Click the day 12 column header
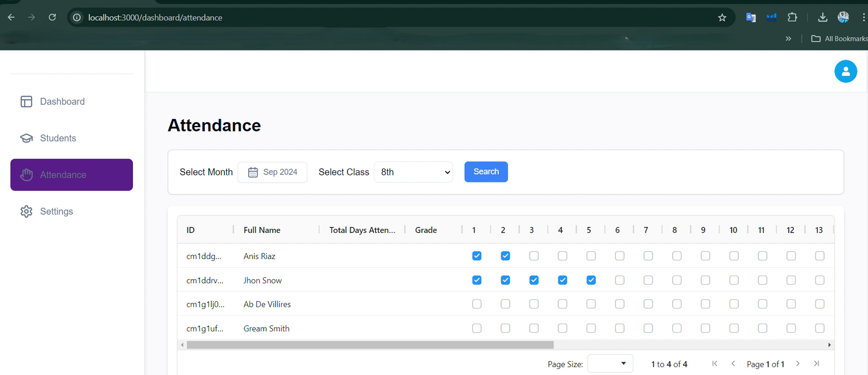This screenshot has height=375, width=868. [790, 230]
